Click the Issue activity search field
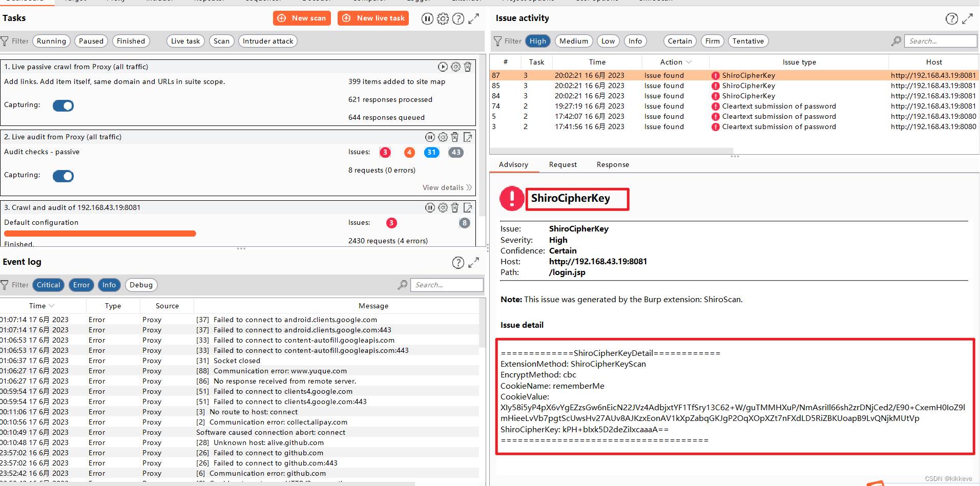 pos(941,41)
